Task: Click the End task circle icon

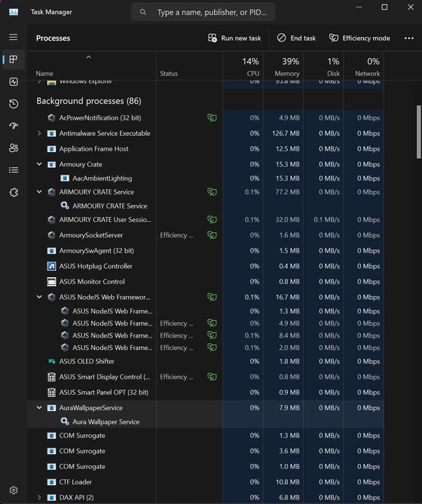Action: tap(281, 38)
